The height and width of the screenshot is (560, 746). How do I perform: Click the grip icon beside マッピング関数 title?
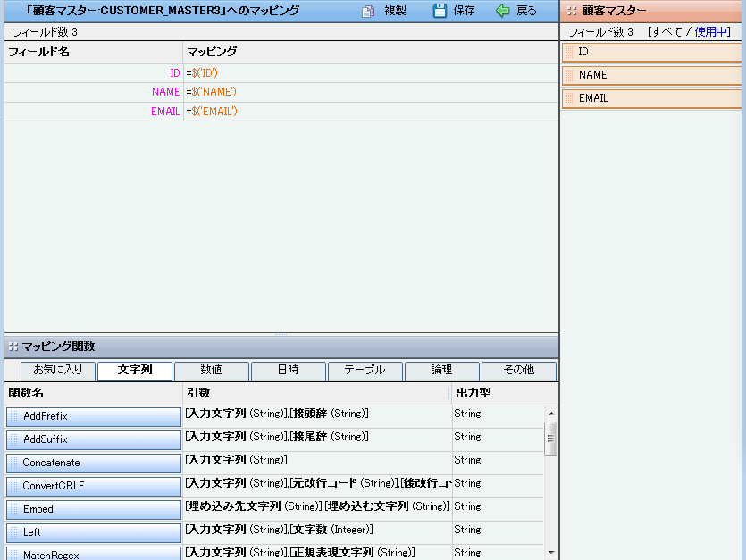(13, 347)
